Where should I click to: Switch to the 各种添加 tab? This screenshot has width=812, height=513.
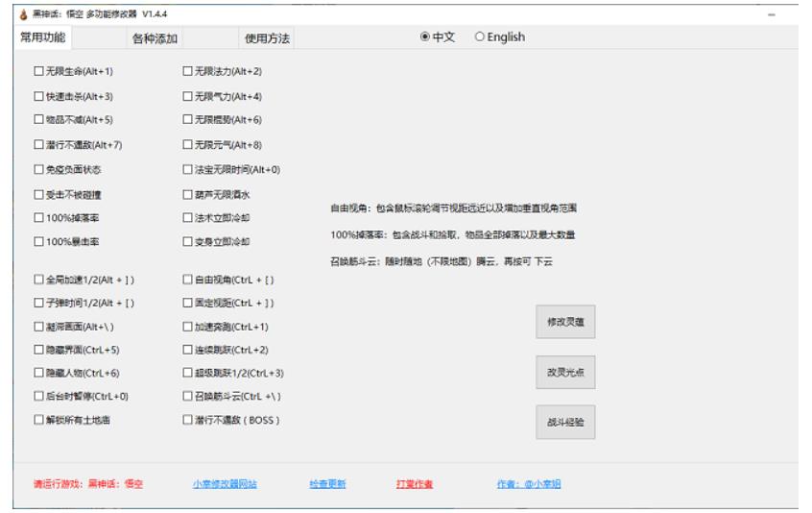(155, 38)
